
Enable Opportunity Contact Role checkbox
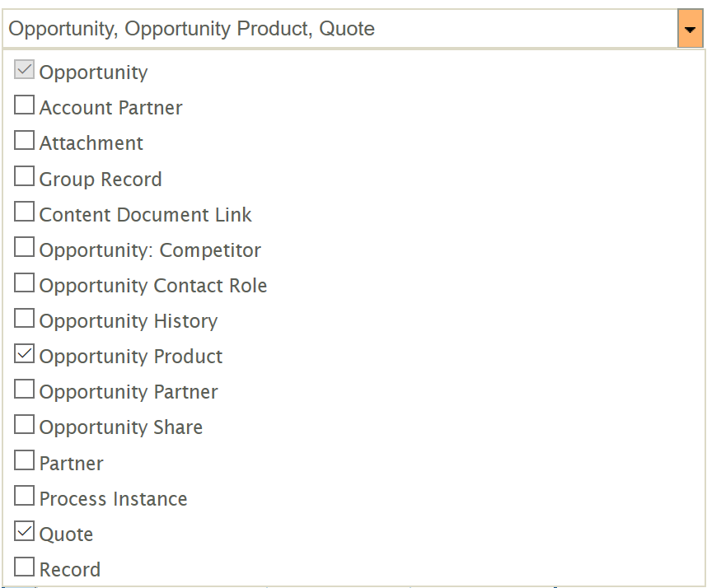tap(25, 284)
